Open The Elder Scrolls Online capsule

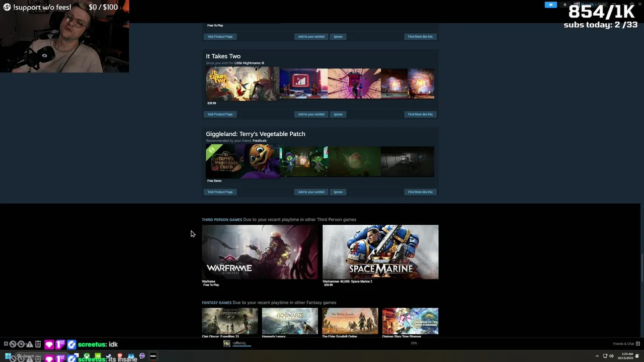tap(350, 321)
